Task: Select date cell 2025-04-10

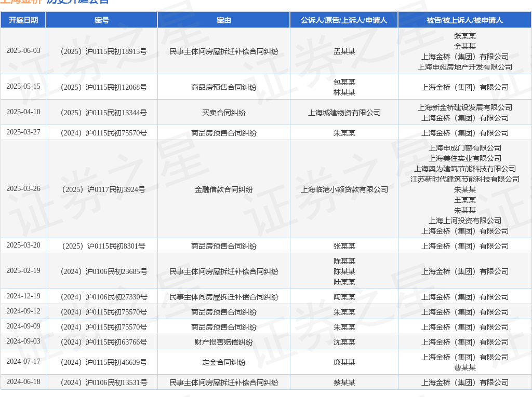Action: click(23, 112)
